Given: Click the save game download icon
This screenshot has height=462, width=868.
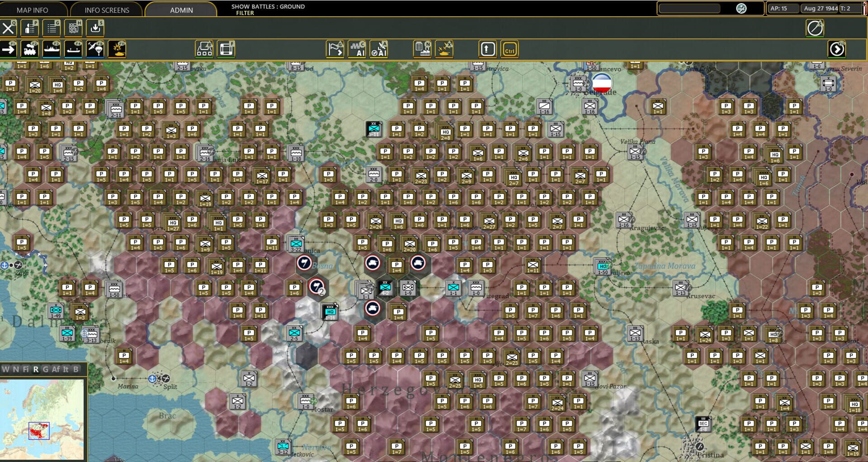Looking at the screenshot, I should click(94, 28).
